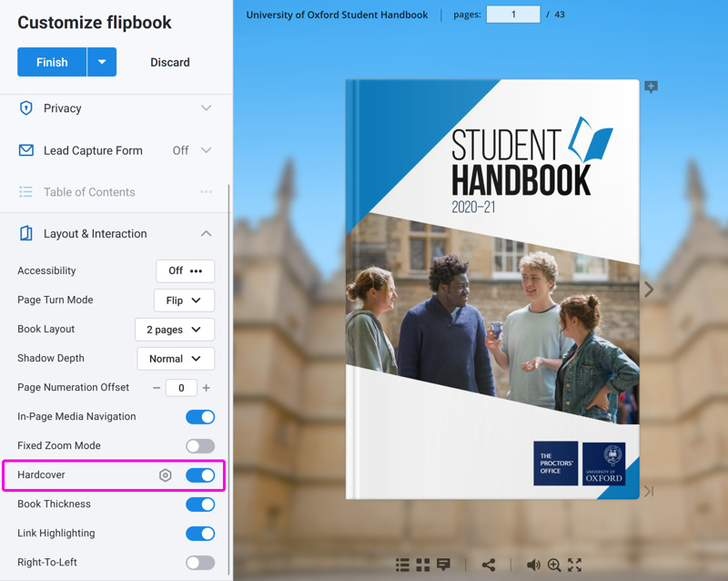Open table of contents list icon in viewer toolbar
Screen dimensions: 728x581
point(402,566)
